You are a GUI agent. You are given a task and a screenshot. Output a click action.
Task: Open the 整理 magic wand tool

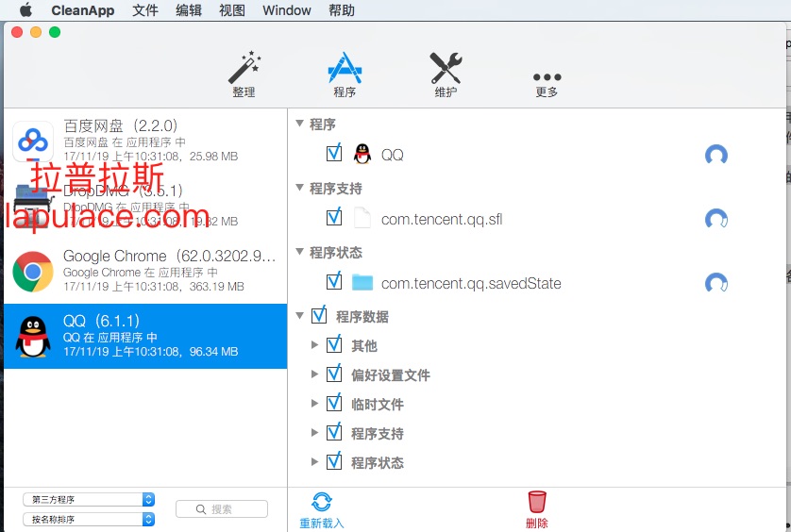pyautogui.click(x=244, y=74)
